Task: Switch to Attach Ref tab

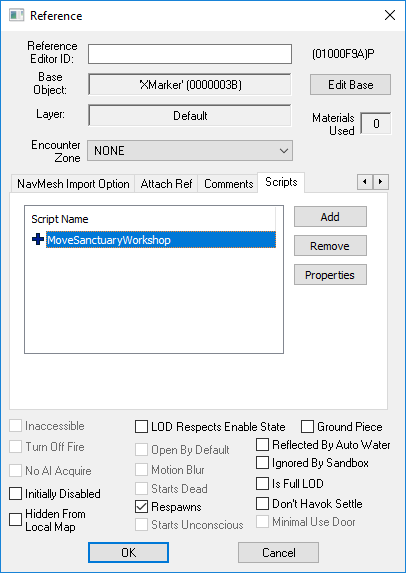Action: (166, 183)
